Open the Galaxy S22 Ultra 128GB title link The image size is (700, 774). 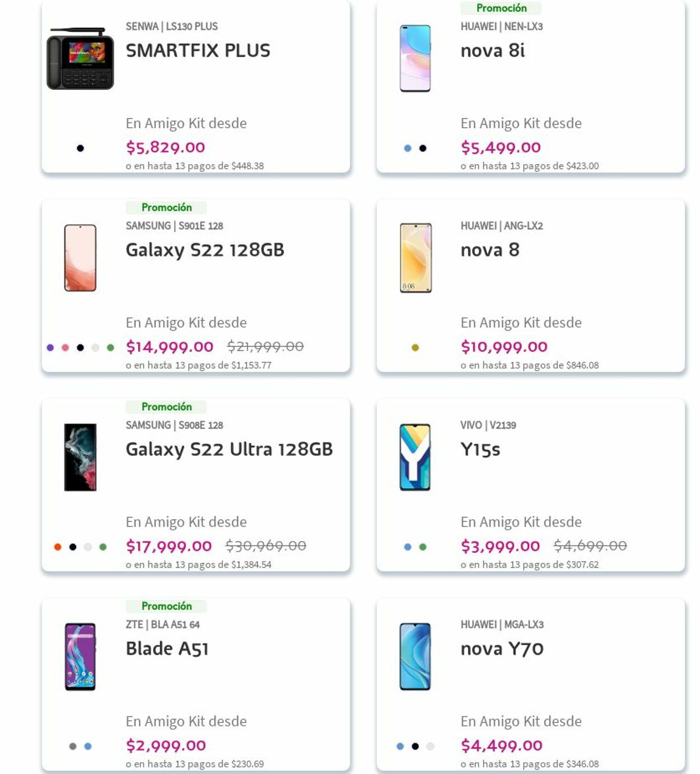click(x=229, y=449)
